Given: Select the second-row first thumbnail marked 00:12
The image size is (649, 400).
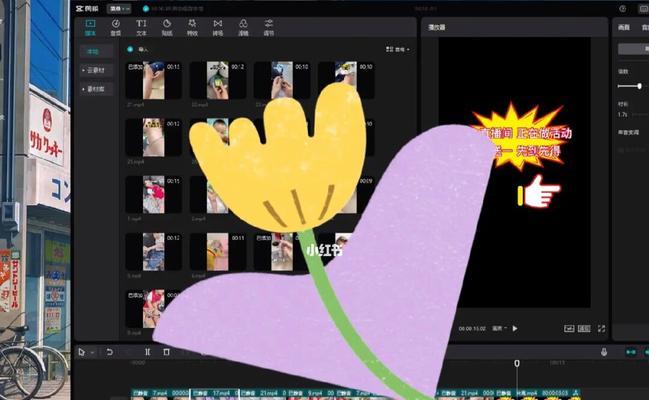Looking at the screenshot, I should click(154, 137).
